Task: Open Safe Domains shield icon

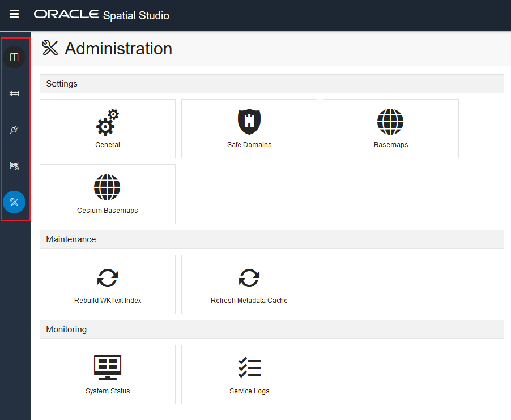Action: [249, 122]
